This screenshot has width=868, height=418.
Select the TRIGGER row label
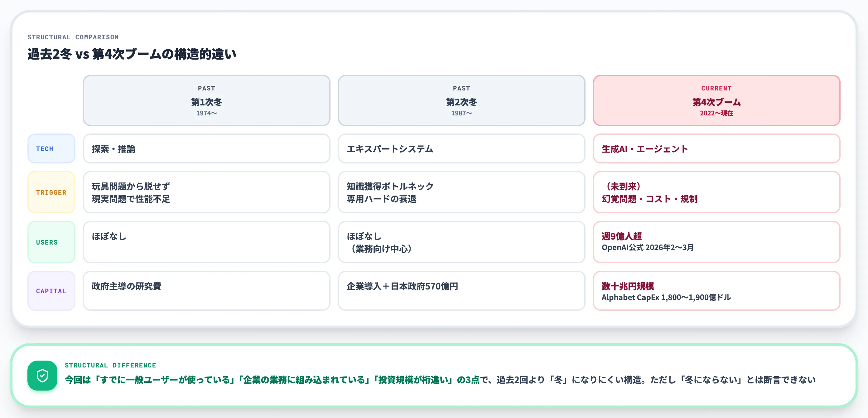(51, 192)
